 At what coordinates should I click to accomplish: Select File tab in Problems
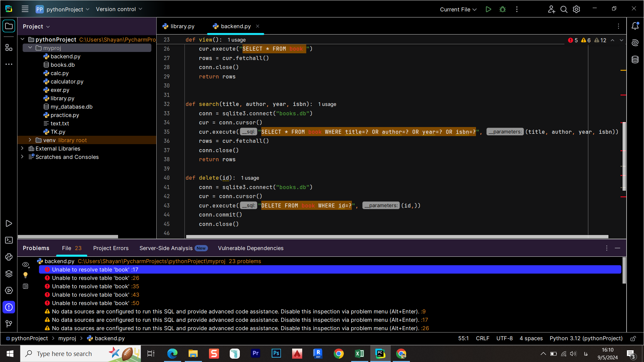pyautogui.click(x=71, y=248)
